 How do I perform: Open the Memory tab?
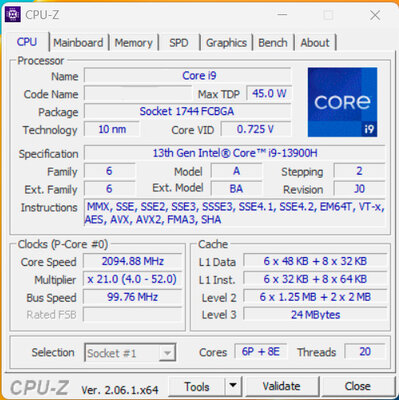[133, 43]
